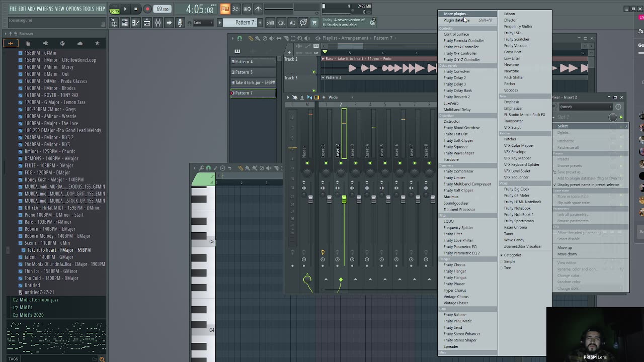Click the browser search magnifier icon
The width and height of the screenshot is (644, 362).
pyautogui.click(x=102, y=359)
